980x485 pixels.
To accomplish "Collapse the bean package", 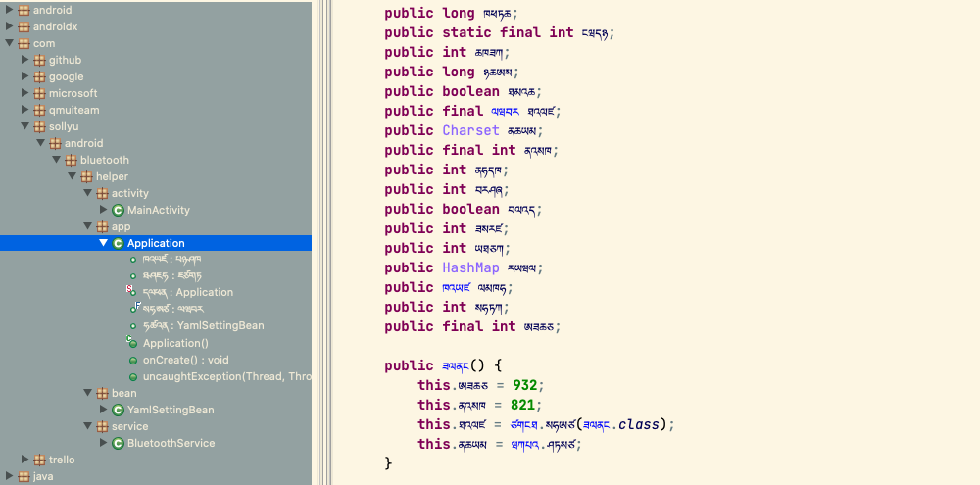I will pyautogui.click(x=87, y=393).
